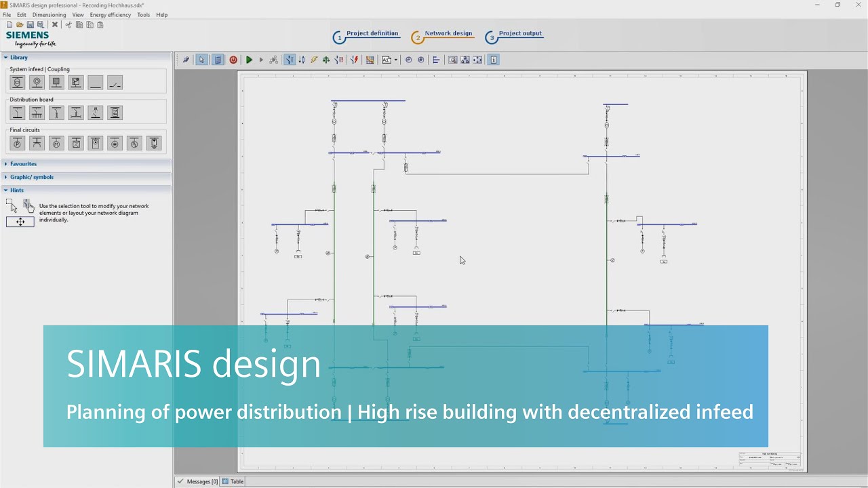Click the delete X icon
Viewport: 868px width, 488px height.
click(x=55, y=25)
